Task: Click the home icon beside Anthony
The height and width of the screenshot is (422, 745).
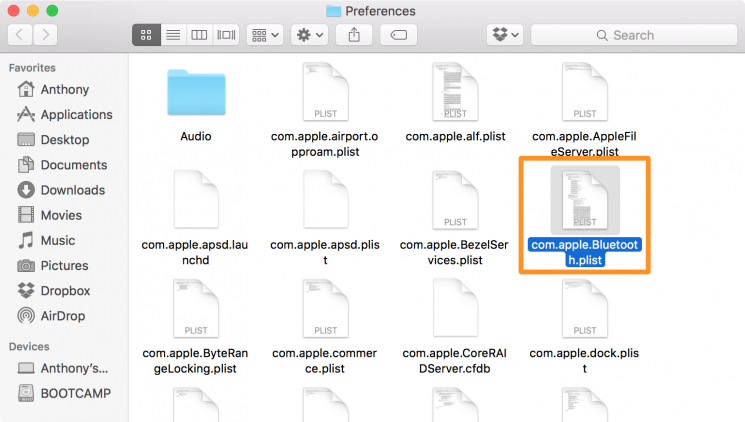Action: pyautogui.click(x=26, y=89)
